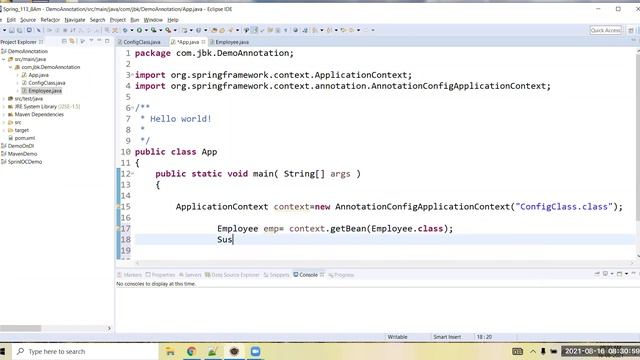This screenshot has width=640, height=360.
Task: Expand the target folder node
Action: tap(4, 130)
